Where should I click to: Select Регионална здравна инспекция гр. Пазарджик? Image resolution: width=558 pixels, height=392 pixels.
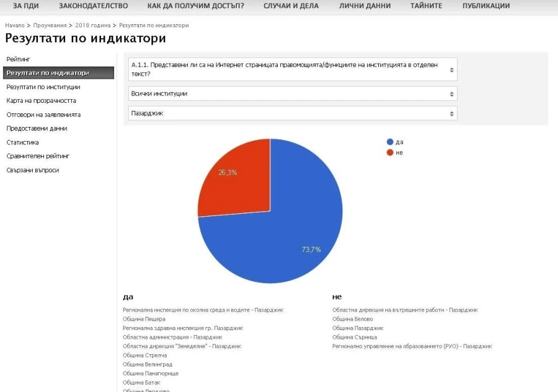(x=183, y=328)
